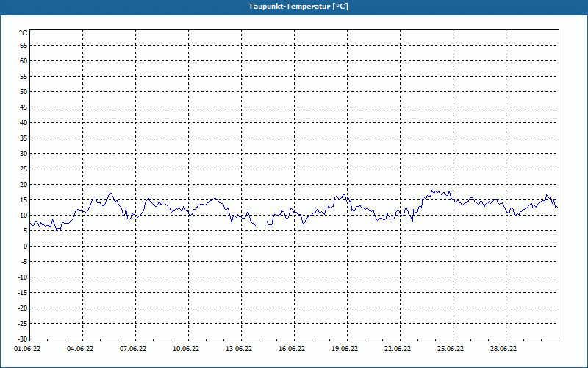Click the 65 y-axis label

24,46
